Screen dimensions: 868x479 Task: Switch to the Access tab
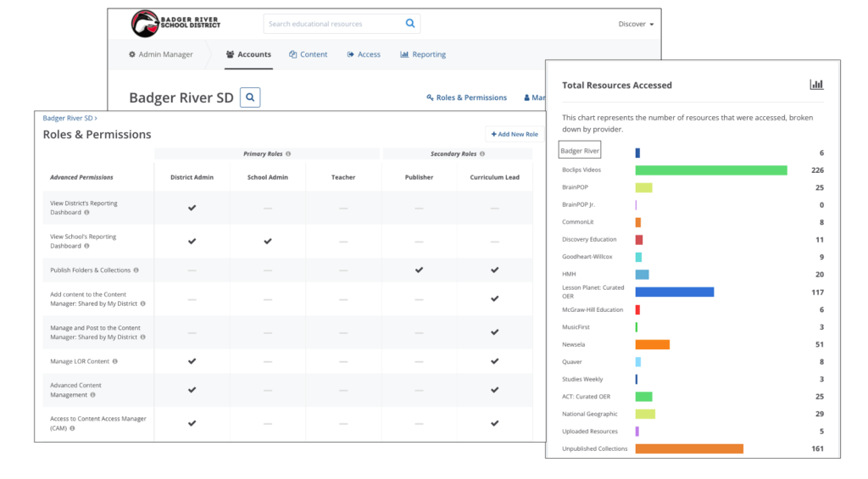364,54
